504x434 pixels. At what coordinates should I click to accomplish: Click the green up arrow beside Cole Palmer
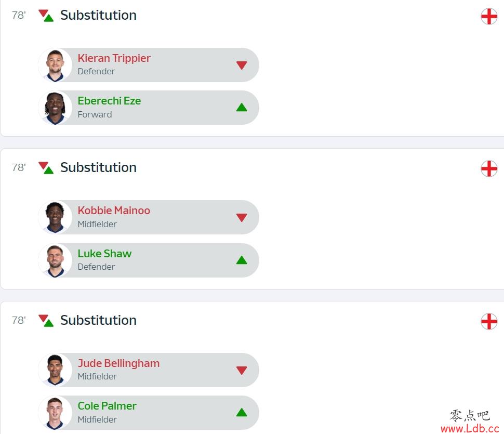point(242,413)
